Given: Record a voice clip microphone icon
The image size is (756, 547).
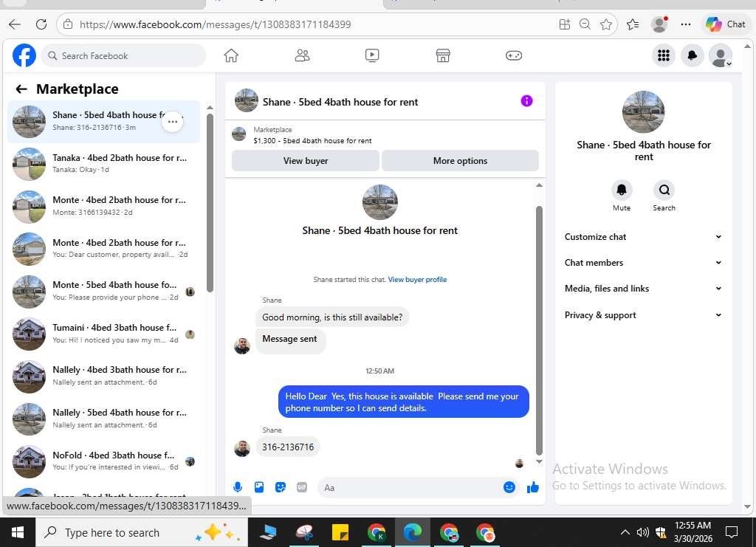Looking at the screenshot, I should click(238, 487).
